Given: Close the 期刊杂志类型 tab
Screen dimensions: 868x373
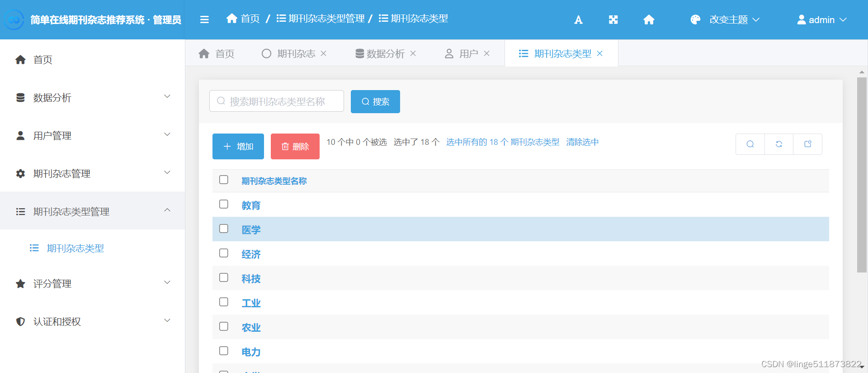Looking at the screenshot, I should pyautogui.click(x=599, y=53).
